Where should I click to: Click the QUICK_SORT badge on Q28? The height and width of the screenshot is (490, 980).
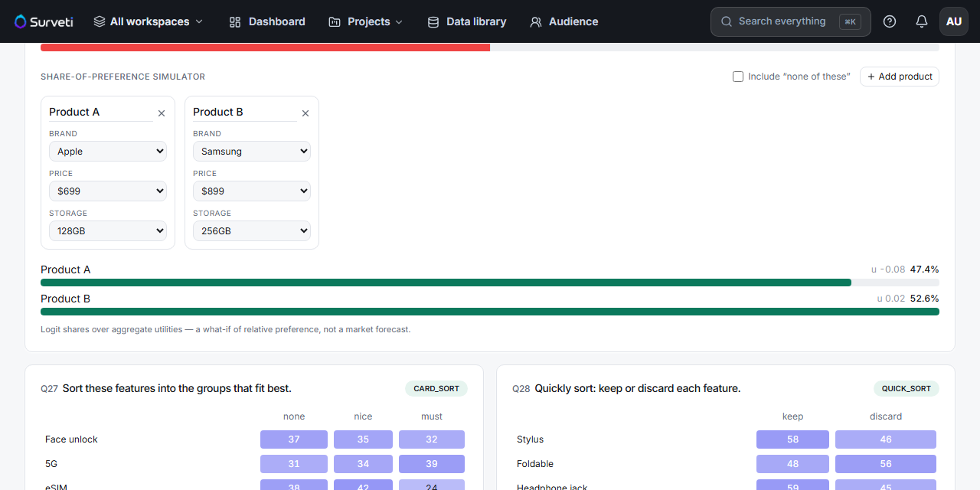tap(906, 389)
